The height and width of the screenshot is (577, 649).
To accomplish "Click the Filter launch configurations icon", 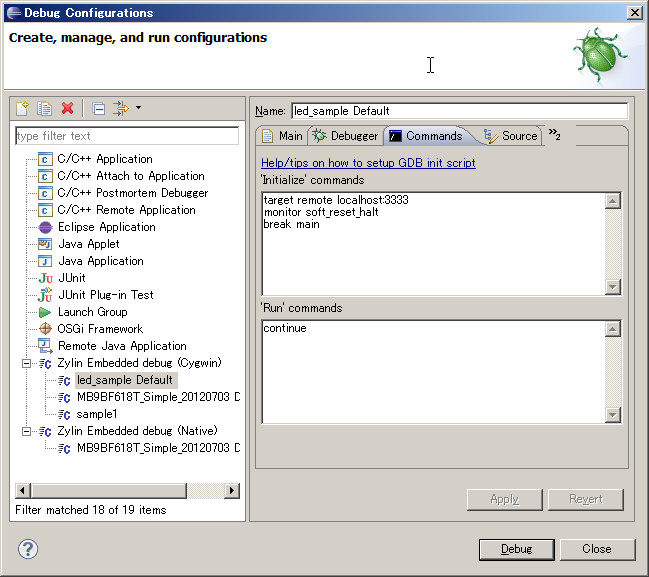I will [x=121, y=108].
